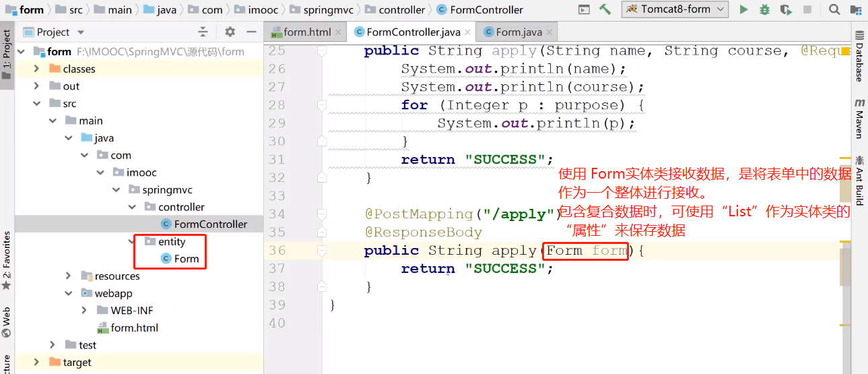Open Search Everywhere magnifier icon
This screenshot has width=868, height=374.
pyautogui.click(x=834, y=9)
